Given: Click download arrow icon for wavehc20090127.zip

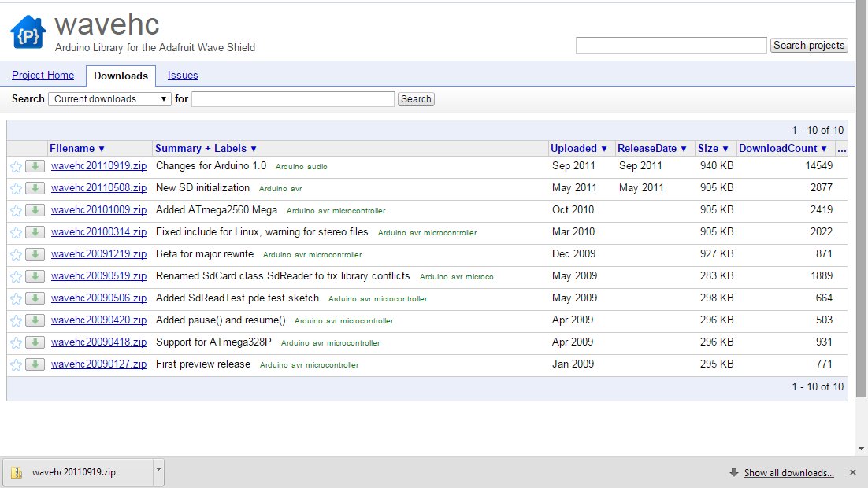Looking at the screenshot, I should 35,364.
